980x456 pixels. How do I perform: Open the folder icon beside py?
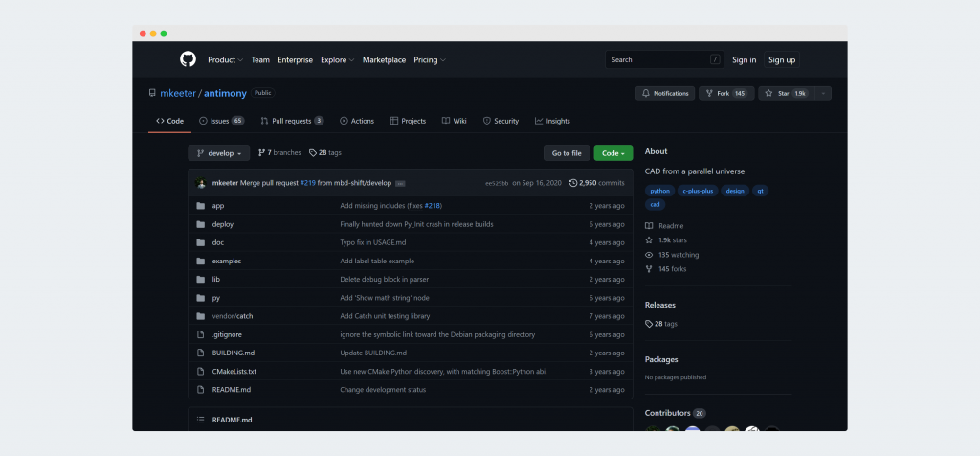tap(201, 298)
